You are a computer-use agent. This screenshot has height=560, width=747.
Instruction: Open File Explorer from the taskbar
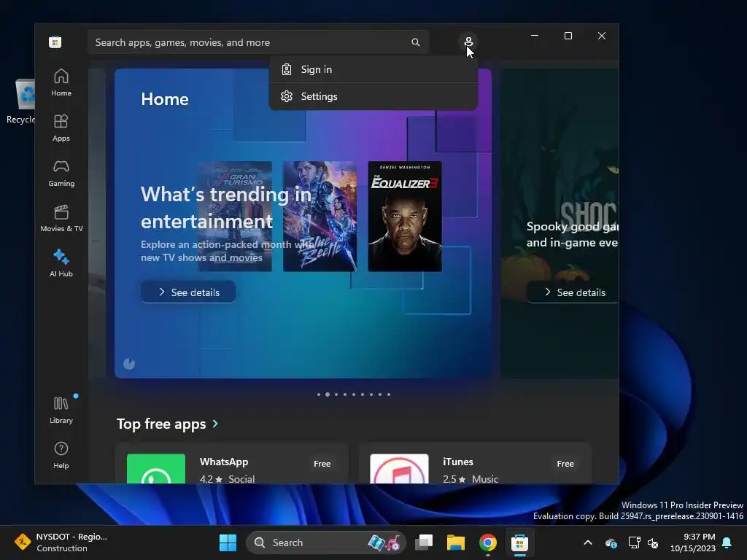pyautogui.click(x=455, y=542)
